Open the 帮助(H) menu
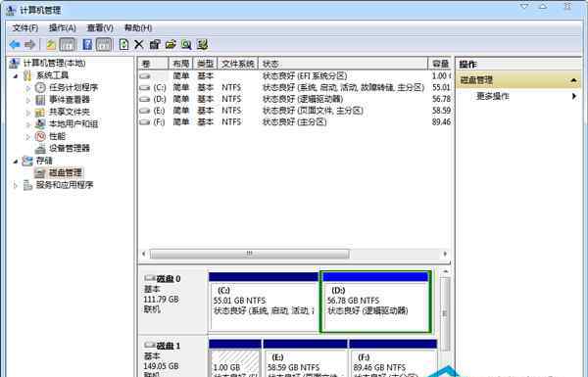Screen dimensions: 588x377 pyautogui.click(x=137, y=28)
